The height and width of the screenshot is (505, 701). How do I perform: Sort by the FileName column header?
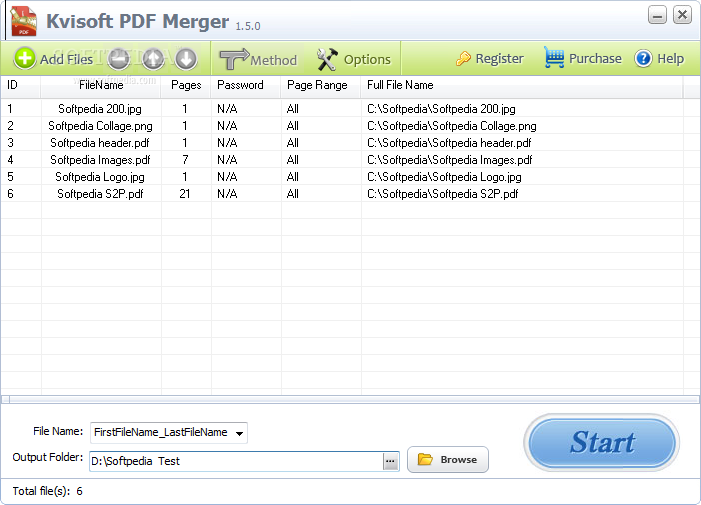tap(101, 85)
